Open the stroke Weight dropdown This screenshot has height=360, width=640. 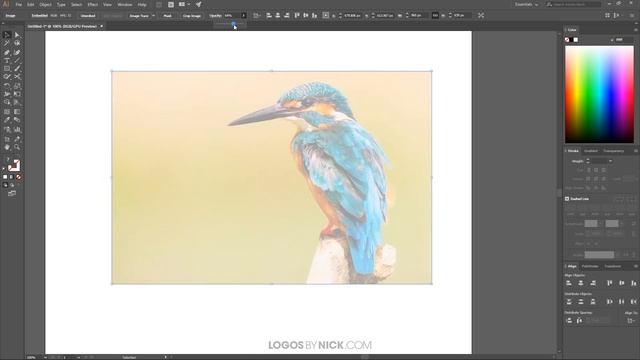pos(610,161)
